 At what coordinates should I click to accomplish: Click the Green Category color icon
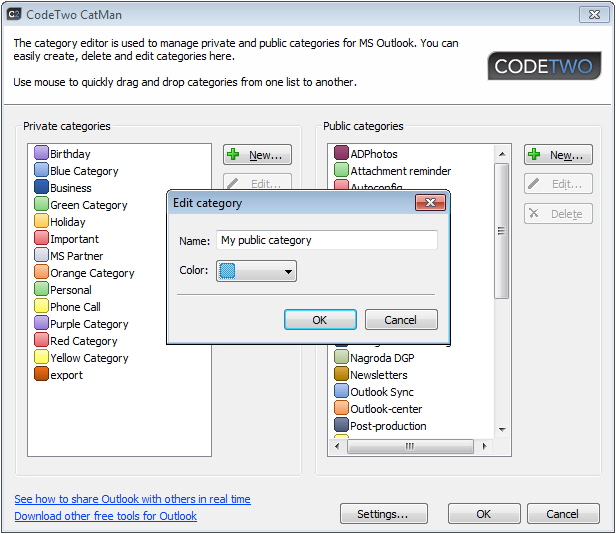[41, 204]
